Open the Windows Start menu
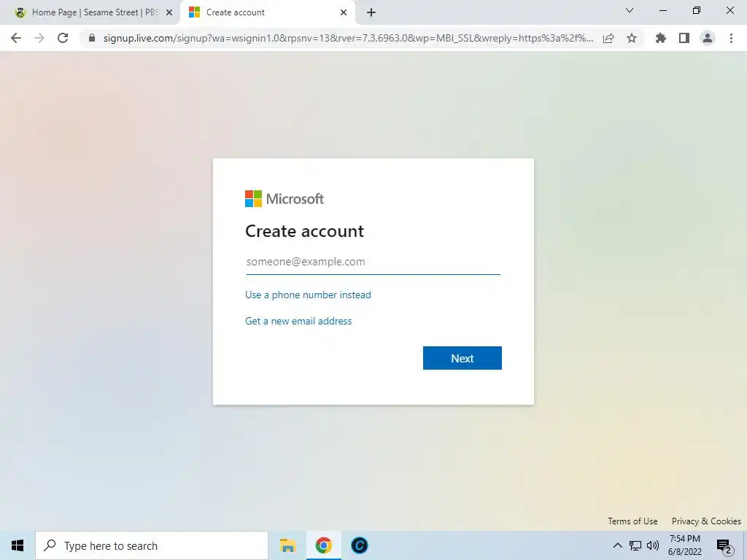The width and height of the screenshot is (747, 560). 18,545
